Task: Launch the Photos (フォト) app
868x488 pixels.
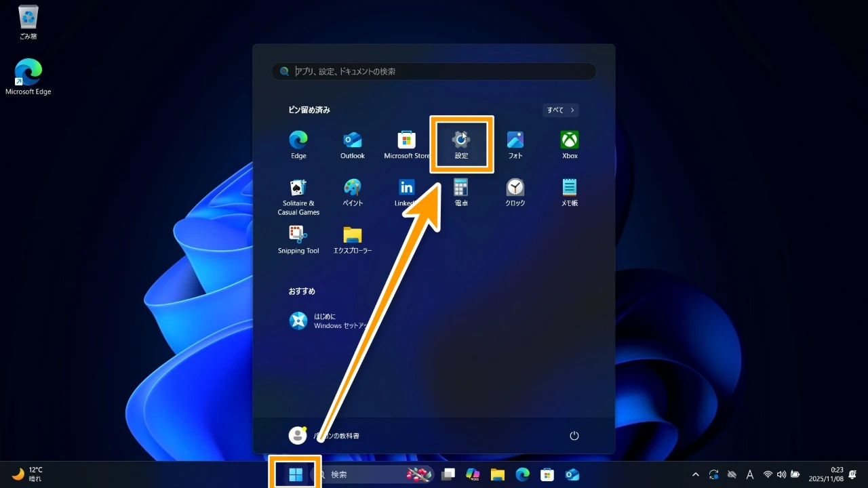Action: pos(515,144)
